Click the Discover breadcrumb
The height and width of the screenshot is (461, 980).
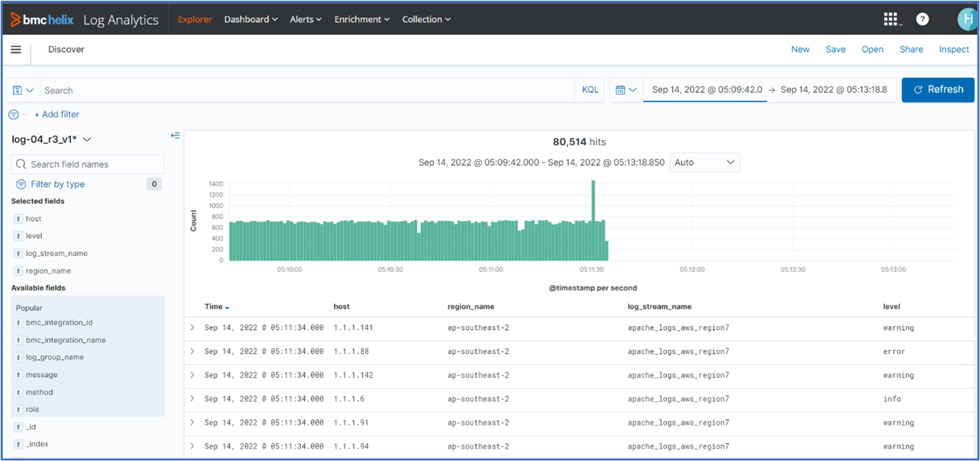[66, 49]
